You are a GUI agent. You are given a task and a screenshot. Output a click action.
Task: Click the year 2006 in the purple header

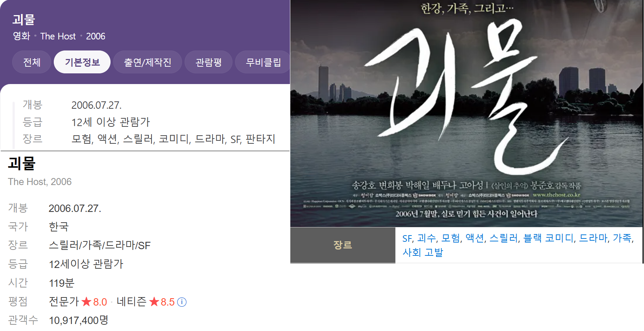95,36
